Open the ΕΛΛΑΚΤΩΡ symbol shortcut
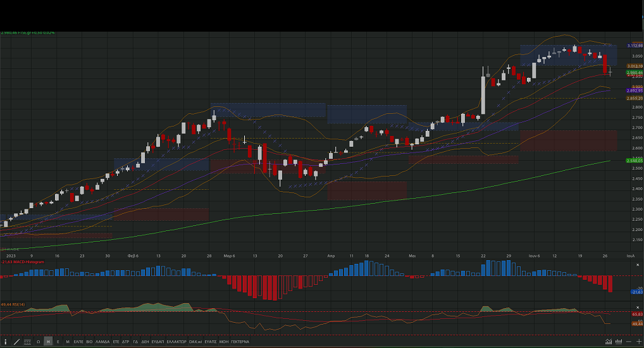This screenshot has height=348, width=644. pyautogui.click(x=176, y=342)
